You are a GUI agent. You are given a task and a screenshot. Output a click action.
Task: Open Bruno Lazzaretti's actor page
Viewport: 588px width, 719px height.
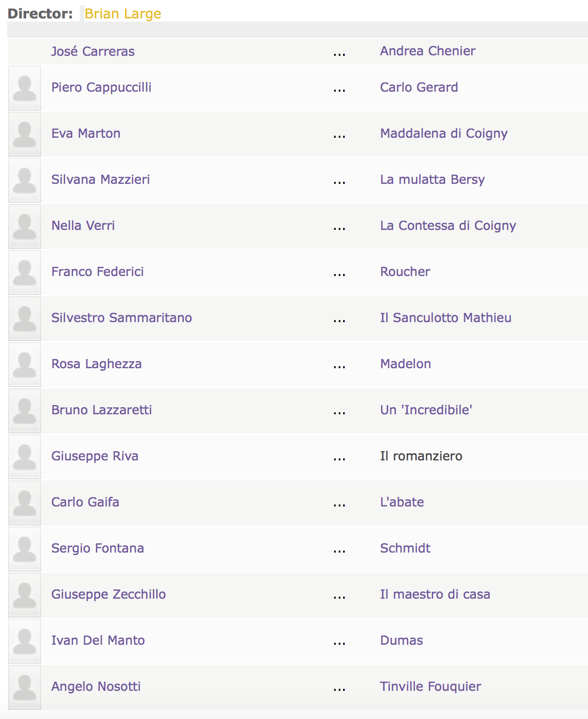(101, 410)
